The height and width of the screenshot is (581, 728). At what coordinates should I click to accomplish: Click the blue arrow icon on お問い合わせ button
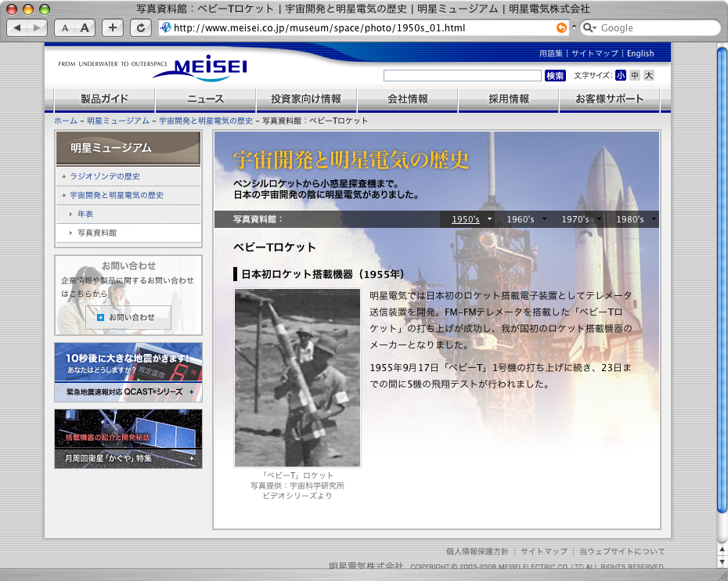click(x=100, y=318)
